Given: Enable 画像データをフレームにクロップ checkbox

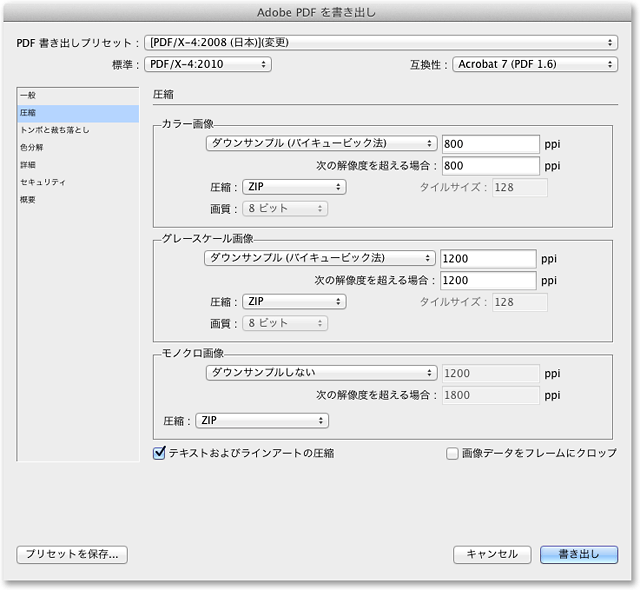Looking at the screenshot, I should [452, 453].
